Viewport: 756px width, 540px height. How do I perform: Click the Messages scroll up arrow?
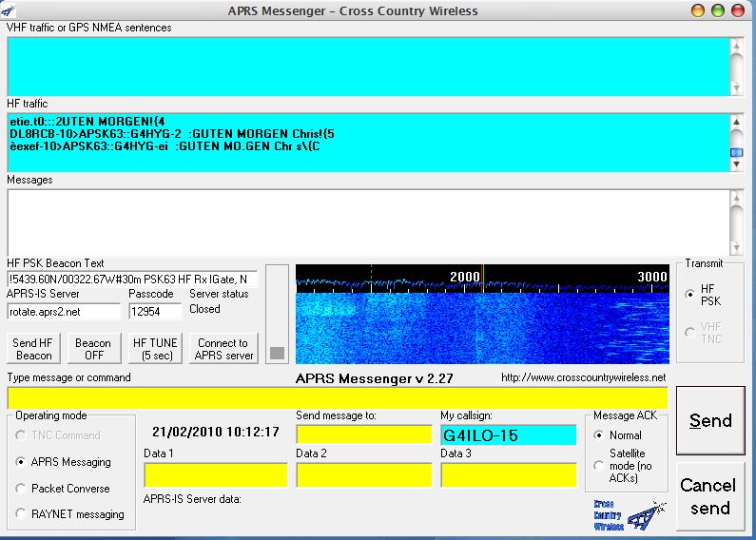tap(736, 198)
